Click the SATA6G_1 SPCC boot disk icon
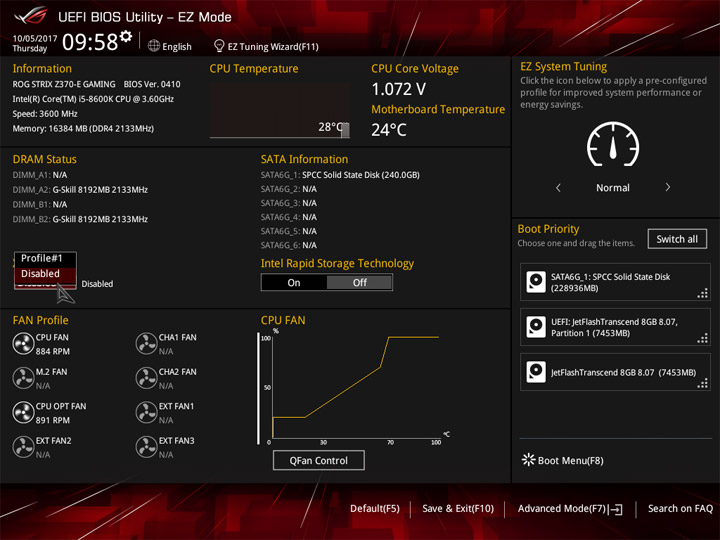 pyautogui.click(x=536, y=282)
